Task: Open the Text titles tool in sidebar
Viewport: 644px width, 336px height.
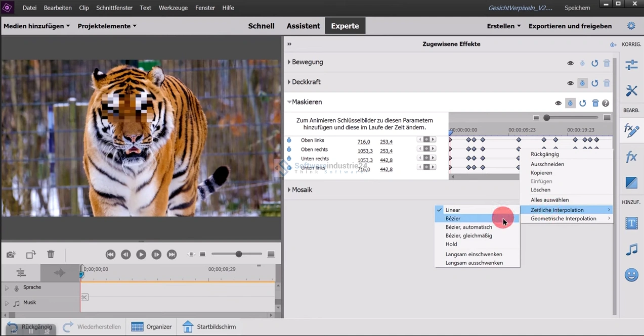Action: 631,223
